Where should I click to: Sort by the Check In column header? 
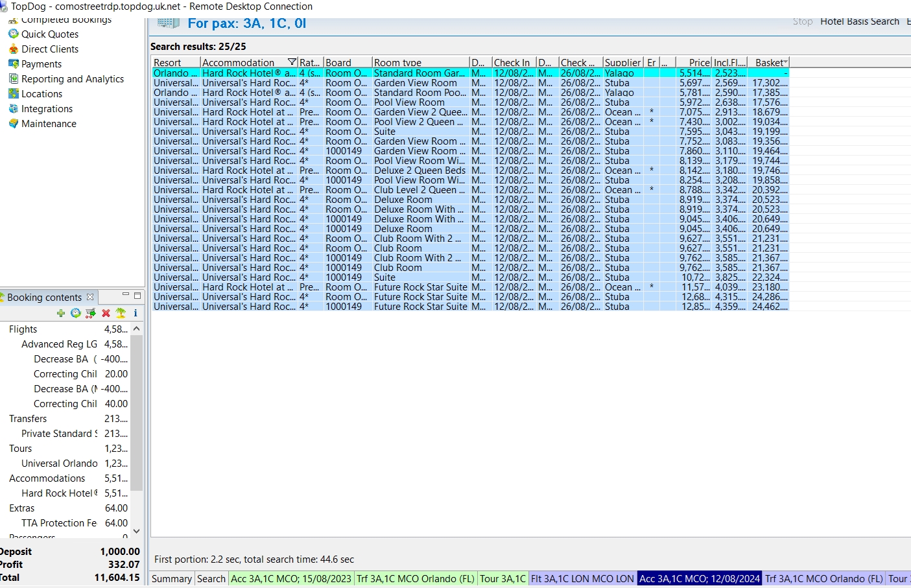[x=514, y=62]
